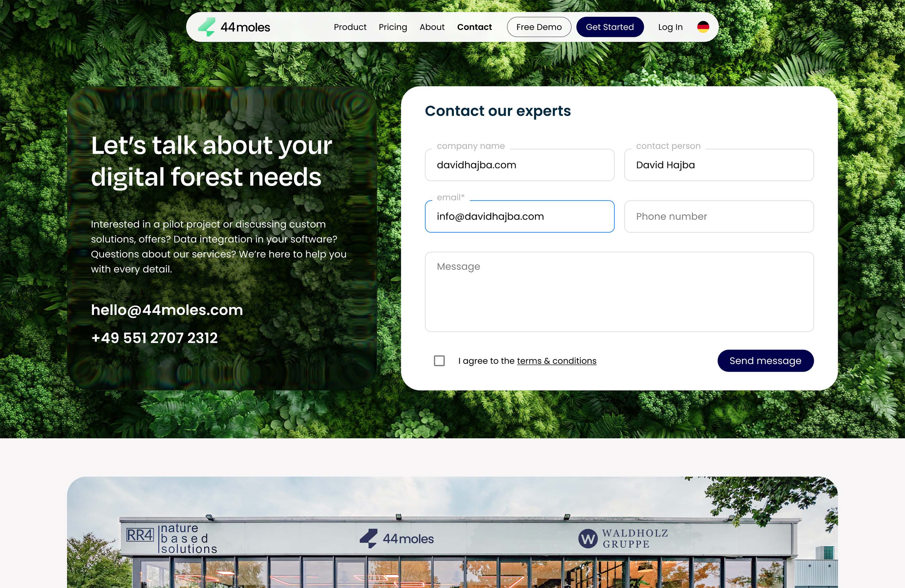This screenshot has width=905, height=588.
Task: Focus the company name field
Action: (519, 165)
